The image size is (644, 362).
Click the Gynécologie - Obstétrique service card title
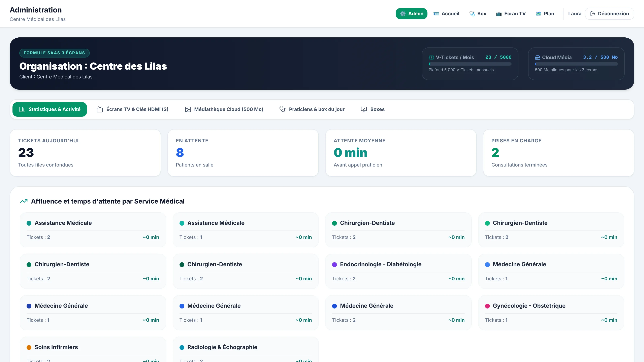pos(529,306)
